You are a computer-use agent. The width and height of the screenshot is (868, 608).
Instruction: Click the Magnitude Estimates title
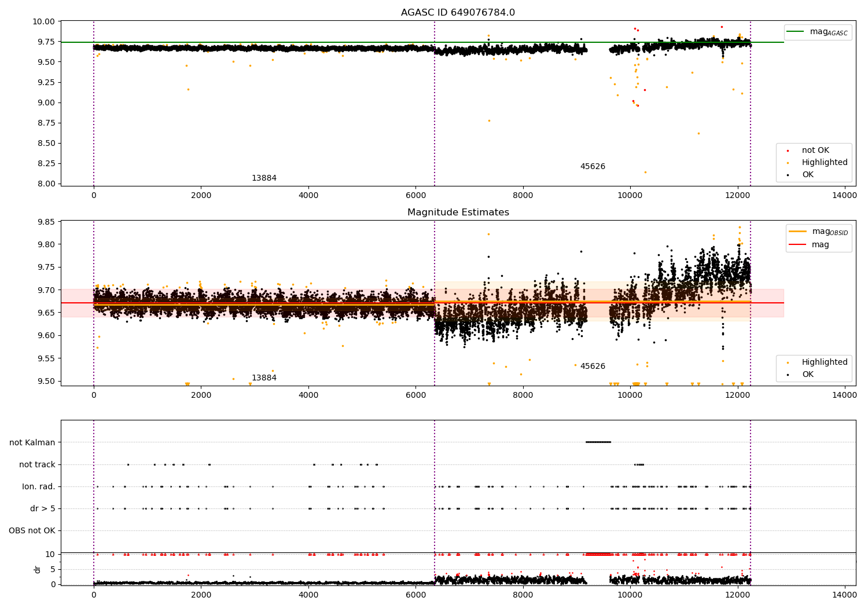pyautogui.click(x=458, y=213)
